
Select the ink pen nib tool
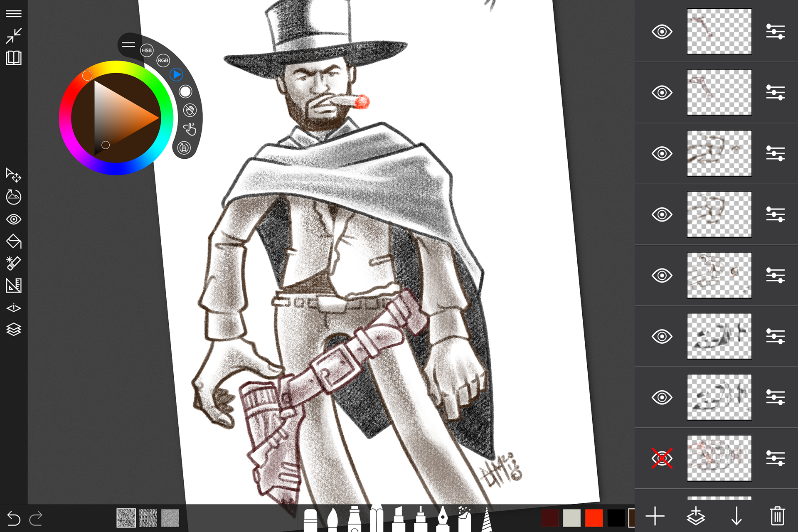(x=443, y=519)
